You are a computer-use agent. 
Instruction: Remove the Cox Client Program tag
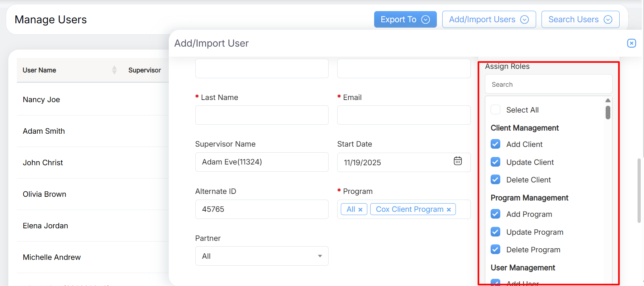449,210
